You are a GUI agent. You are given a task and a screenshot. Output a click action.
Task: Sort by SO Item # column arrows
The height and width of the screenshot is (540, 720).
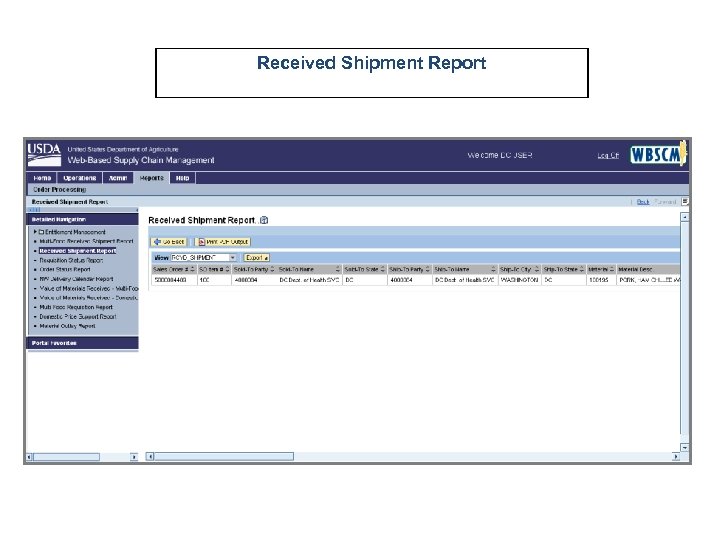point(227,269)
